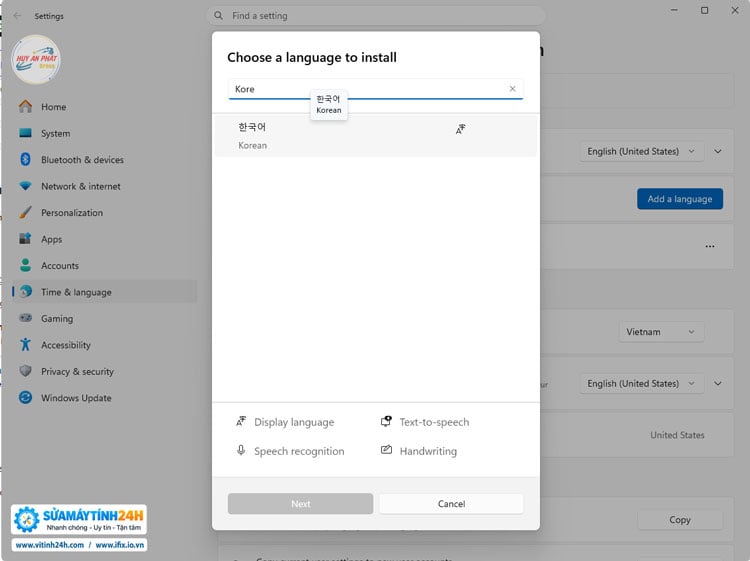750x561 pixels.
Task: Select Korean language from results
Action: pos(376,136)
